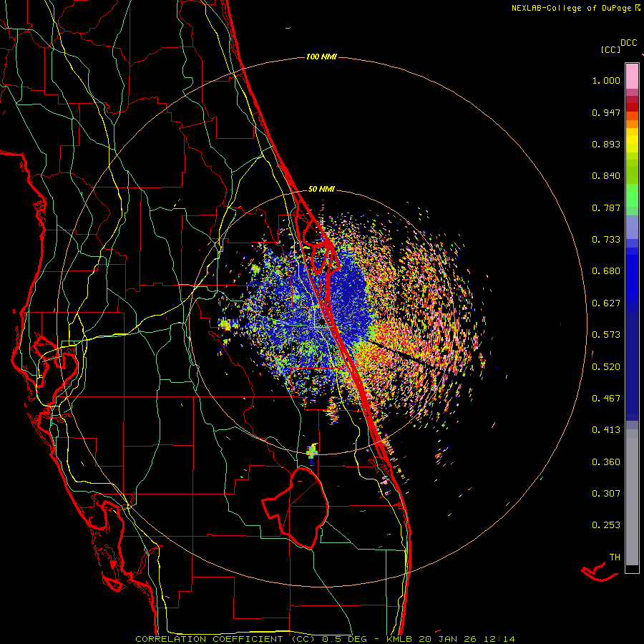Select the 0.573 legend value
Viewport: 644px width, 644px height.
coord(606,335)
